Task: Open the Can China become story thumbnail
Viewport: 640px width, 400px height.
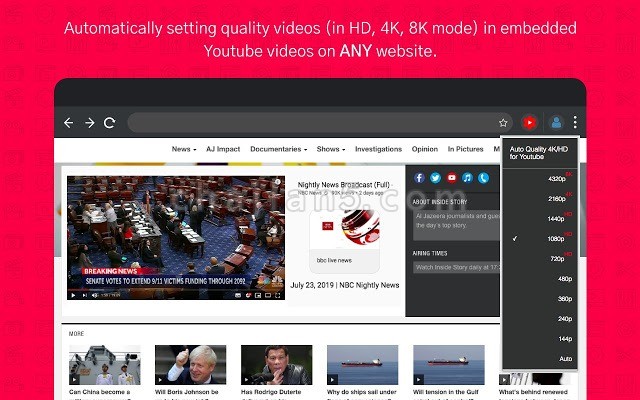Action: pyautogui.click(x=105, y=365)
